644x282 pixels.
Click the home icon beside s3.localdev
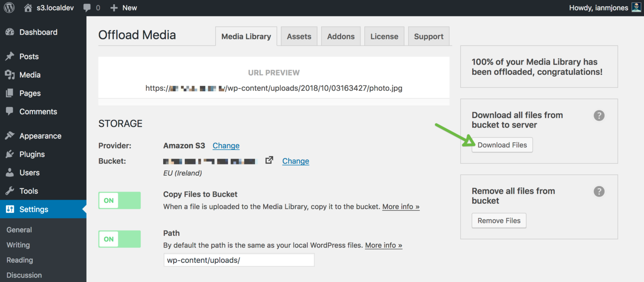(28, 8)
